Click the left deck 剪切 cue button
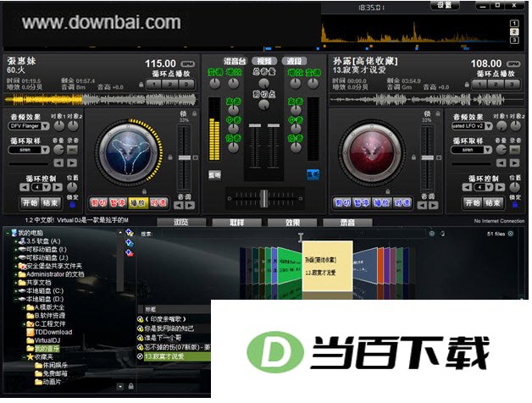This screenshot has height=403, width=532. tap(99, 203)
